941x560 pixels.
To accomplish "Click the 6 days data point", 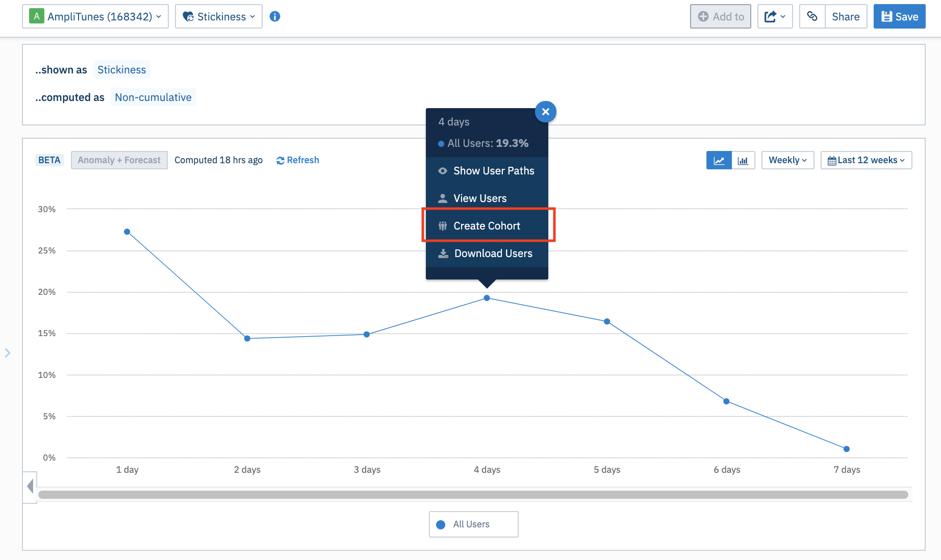I will pyautogui.click(x=726, y=401).
